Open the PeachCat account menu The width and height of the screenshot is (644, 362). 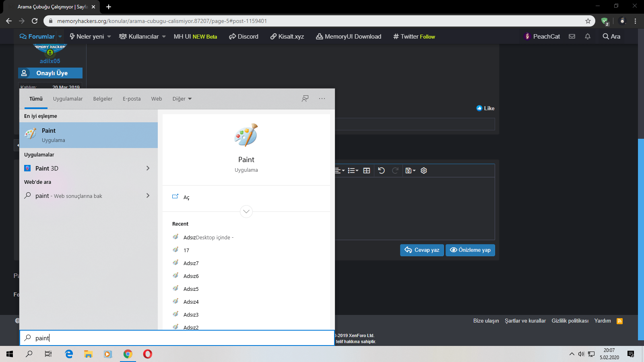[542, 37]
